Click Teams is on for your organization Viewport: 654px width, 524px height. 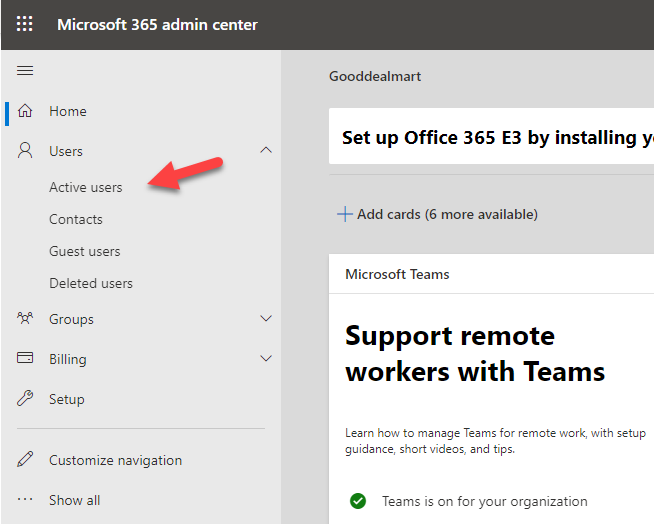484,501
